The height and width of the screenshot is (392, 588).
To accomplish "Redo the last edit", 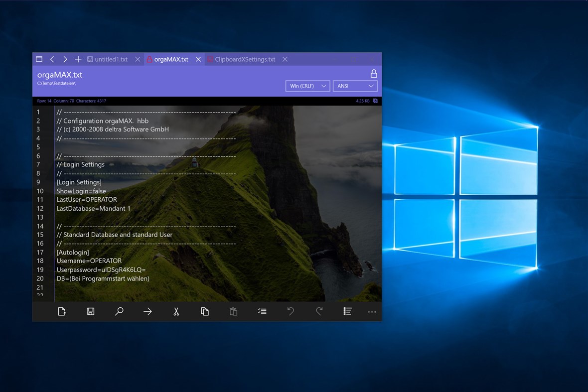I will (319, 311).
